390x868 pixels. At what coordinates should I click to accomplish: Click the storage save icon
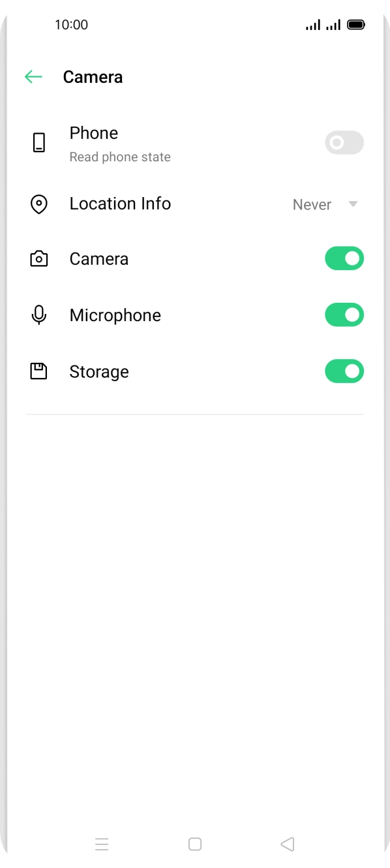point(38,371)
